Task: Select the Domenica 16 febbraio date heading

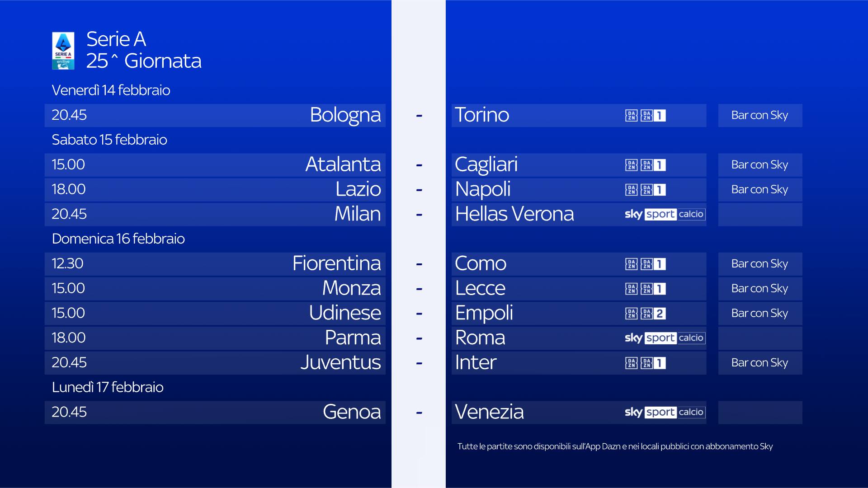Action: (x=118, y=239)
